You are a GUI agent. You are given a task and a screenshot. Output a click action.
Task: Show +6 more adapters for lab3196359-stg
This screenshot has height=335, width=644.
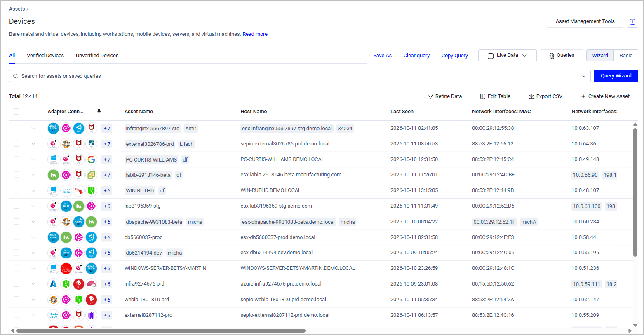click(x=107, y=206)
